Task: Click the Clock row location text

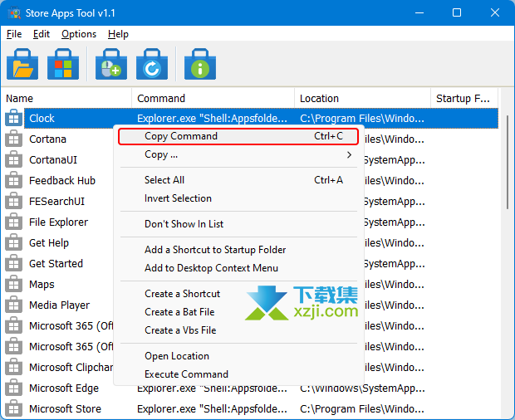Action: (x=362, y=118)
